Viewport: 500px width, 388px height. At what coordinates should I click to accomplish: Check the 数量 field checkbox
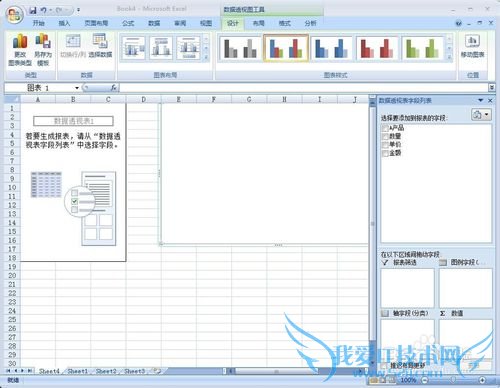(385, 137)
